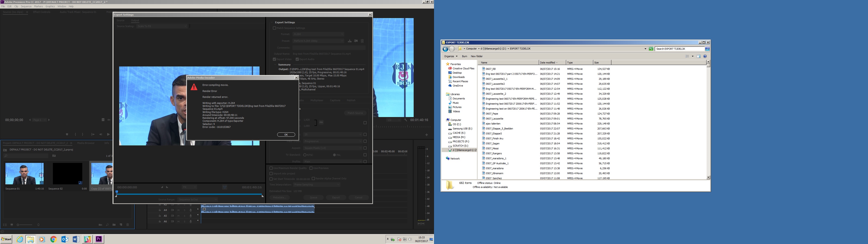
Task: Click the Metadata... button
Action: pyautogui.click(x=279, y=197)
